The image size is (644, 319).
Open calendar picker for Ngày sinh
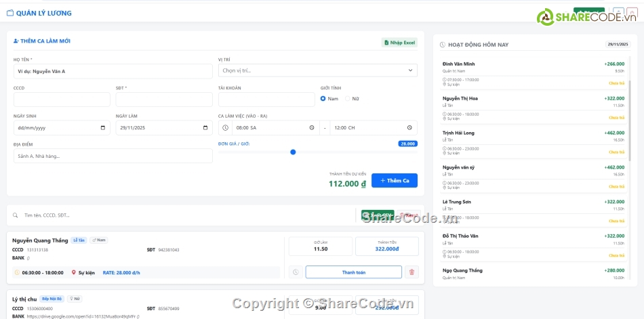click(x=103, y=127)
